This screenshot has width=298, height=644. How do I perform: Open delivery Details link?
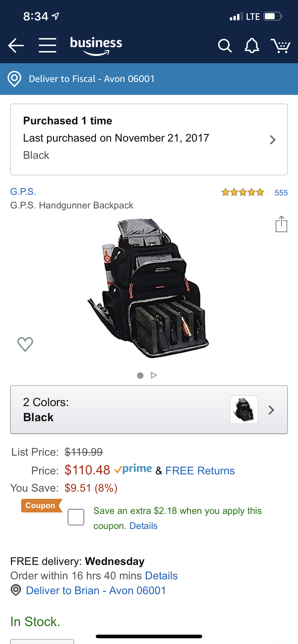[x=161, y=576]
